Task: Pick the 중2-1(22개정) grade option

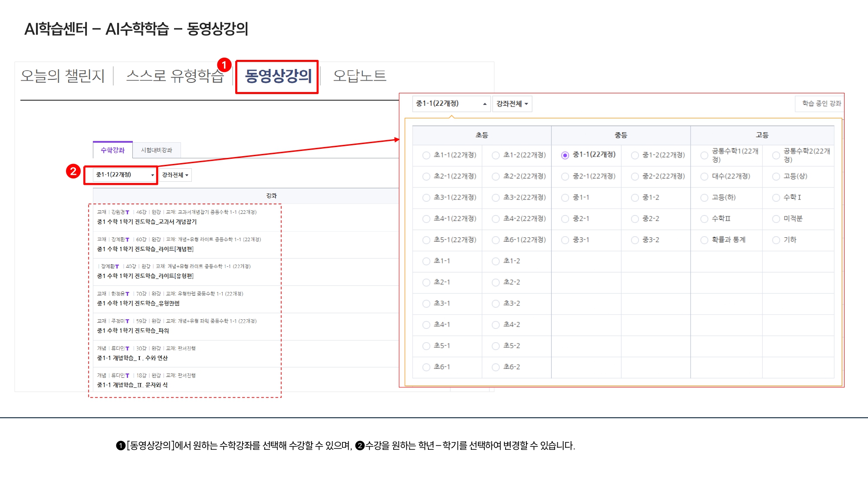Action: point(565,177)
